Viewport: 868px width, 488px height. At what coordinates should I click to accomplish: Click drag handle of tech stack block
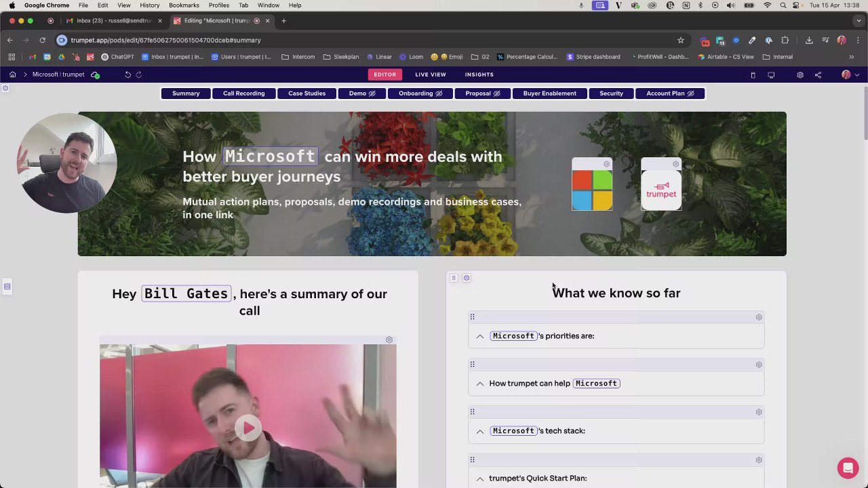[473, 411]
